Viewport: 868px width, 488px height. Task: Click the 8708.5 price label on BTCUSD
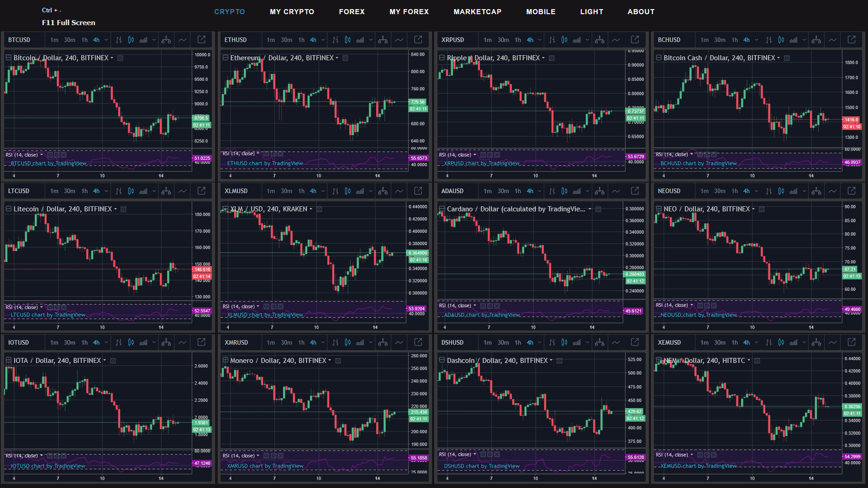(202, 118)
